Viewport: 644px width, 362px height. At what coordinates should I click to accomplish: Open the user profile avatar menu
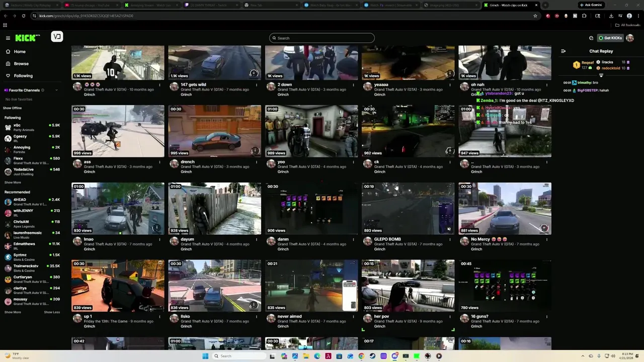point(630,38)
